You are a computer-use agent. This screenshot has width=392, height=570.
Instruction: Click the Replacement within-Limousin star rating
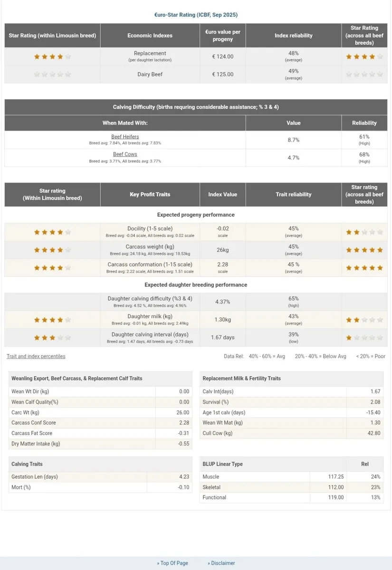pyautogui.click(x=52, y=57)
